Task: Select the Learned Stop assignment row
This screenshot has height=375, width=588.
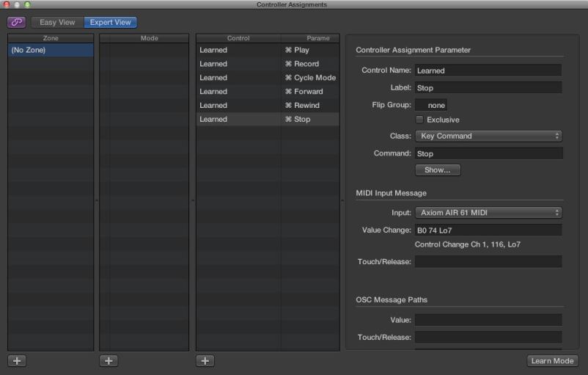Action: (268, 120)
